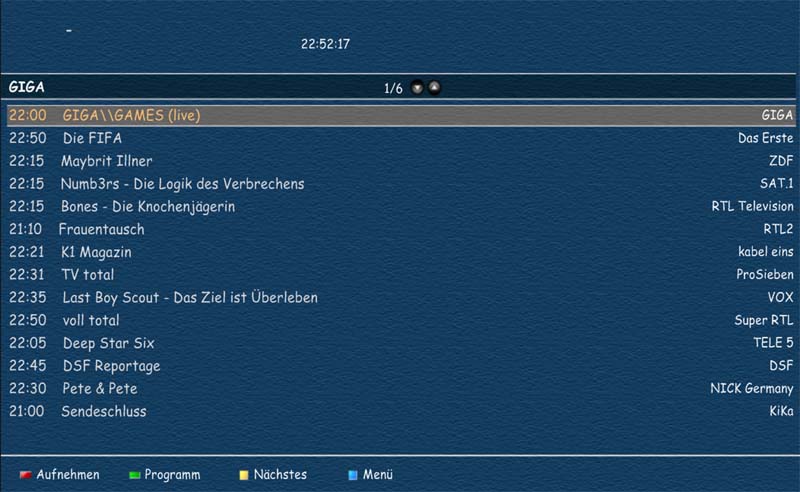Select Aufnehmen to record
The width and height of the screenshot is (800, 492).
click(x=68, y=475)
